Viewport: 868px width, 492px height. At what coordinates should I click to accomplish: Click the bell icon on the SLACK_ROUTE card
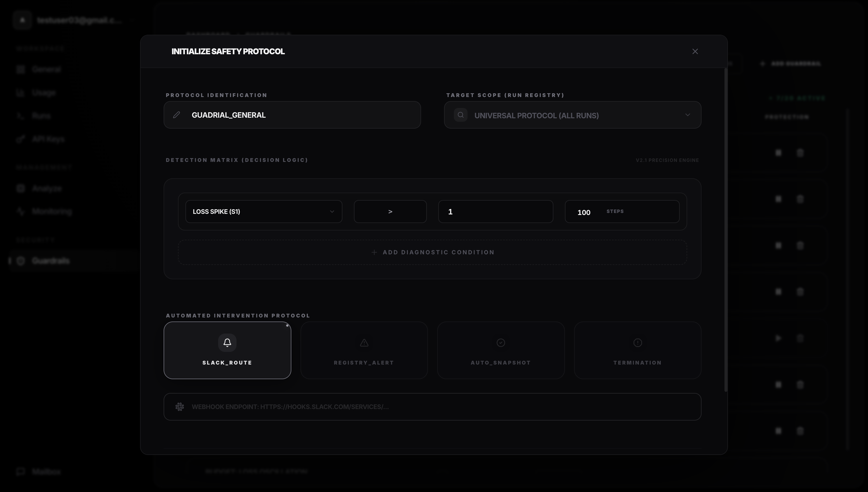(x=227, y=342)
